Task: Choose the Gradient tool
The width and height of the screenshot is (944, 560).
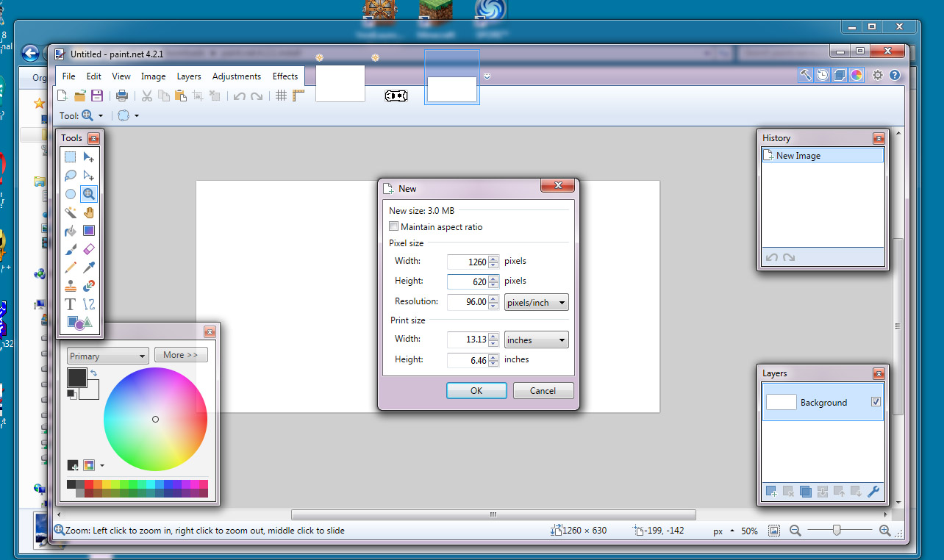Action: click(89, 231)
